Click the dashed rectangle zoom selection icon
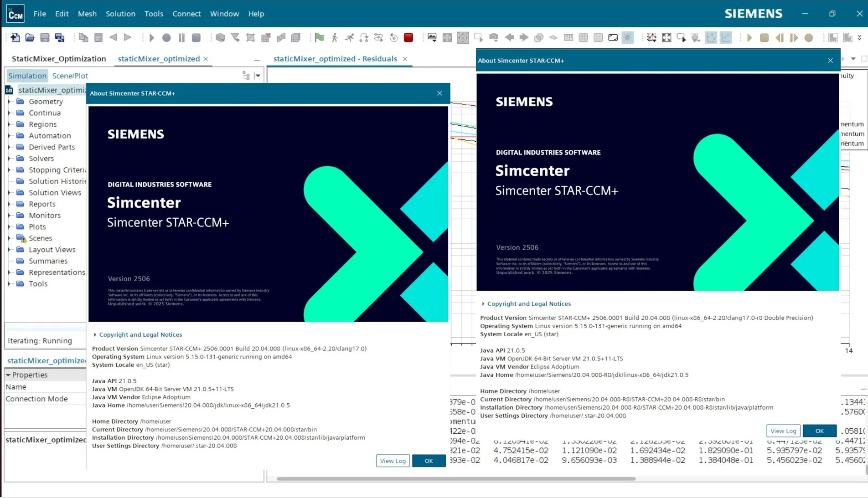The height and width of the screenshot is (498, 868). tap(681, 38)
